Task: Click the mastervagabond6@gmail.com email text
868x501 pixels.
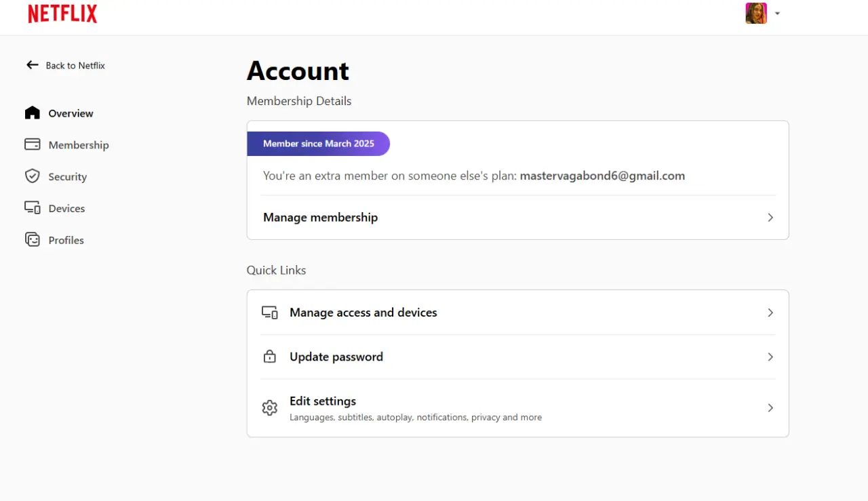Action: pyautogui.click(x=602, y=176)
